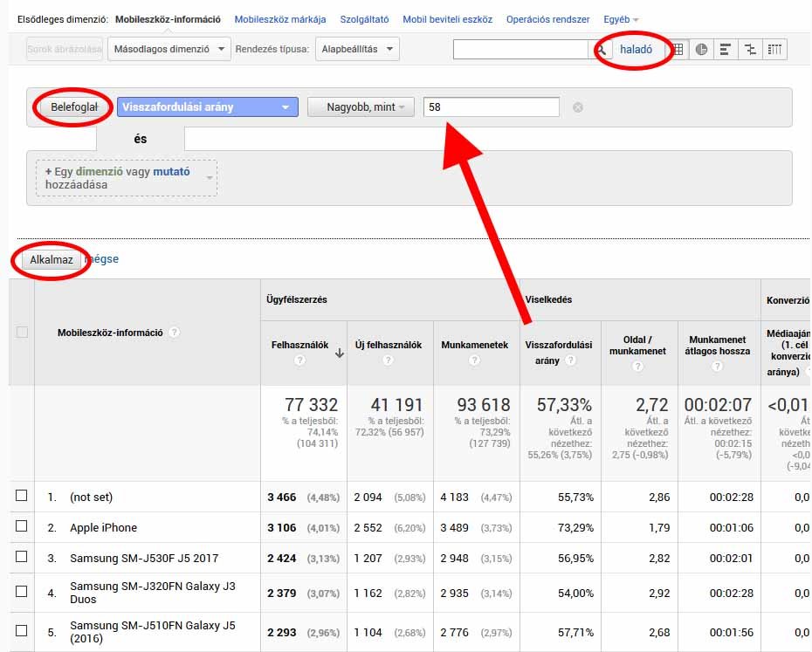Check the Apple iPhone row checkbox
This screenshot has height=652, width=812.
[x=22, y=525]
